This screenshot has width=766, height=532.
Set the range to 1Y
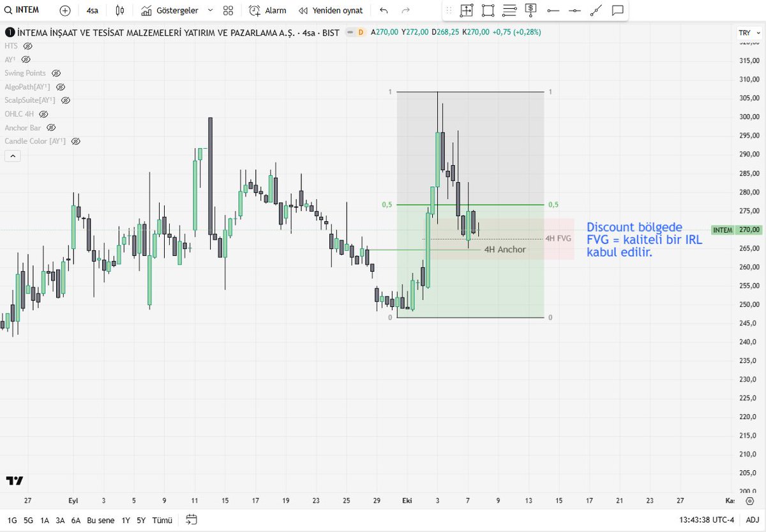[x=126, y=520]
